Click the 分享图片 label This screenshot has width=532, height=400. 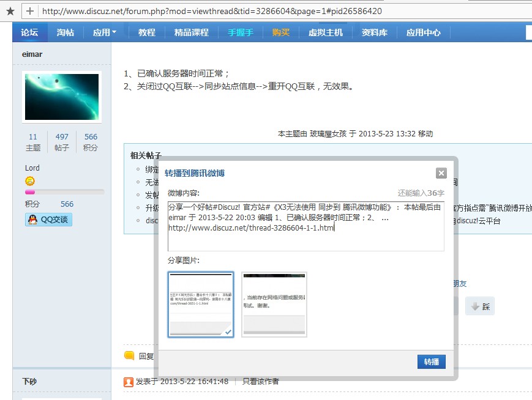click(x=184, y=261)
